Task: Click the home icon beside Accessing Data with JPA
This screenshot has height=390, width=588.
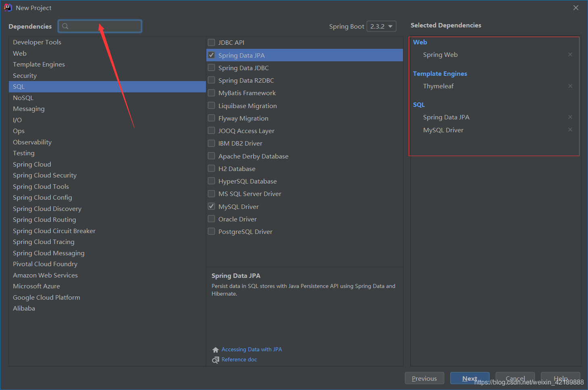Action: point(216,350)
